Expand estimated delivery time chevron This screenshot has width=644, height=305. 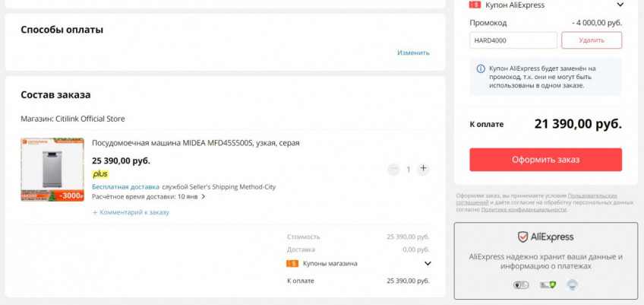[x=204, y=196]
